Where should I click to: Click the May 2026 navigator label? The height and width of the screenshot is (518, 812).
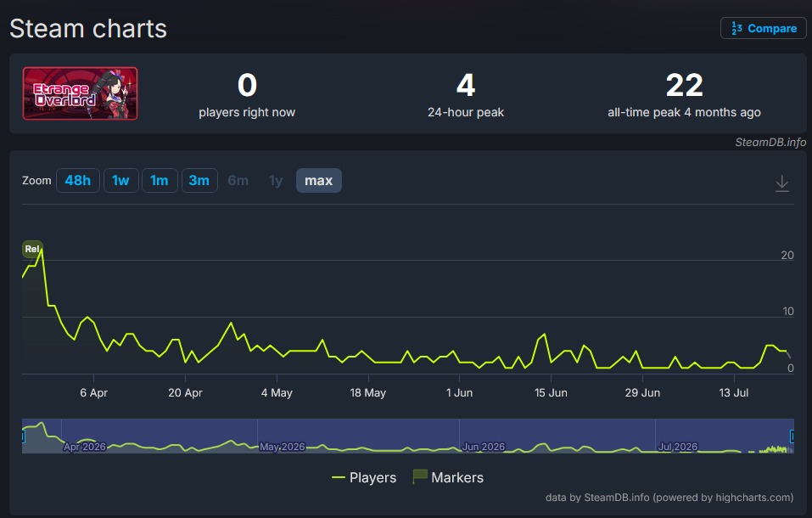click(283, 447)
